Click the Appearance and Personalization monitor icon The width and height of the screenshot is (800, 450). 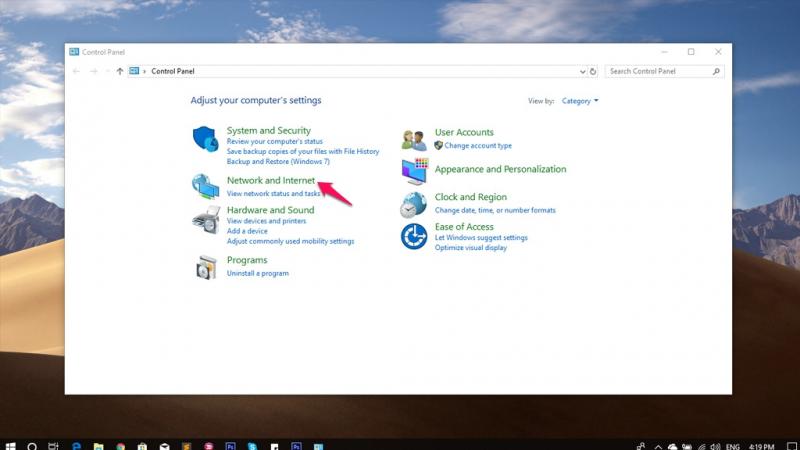coord(414,171)
